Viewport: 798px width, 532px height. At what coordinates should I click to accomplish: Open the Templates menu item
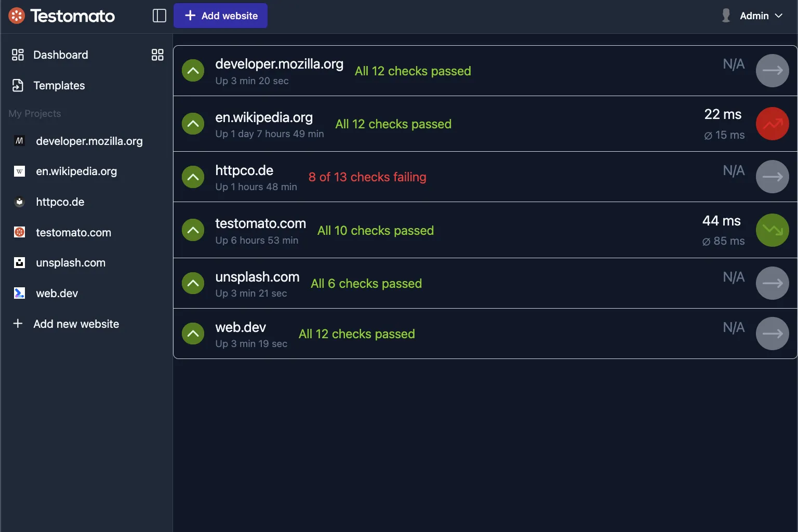click(59, 85)
